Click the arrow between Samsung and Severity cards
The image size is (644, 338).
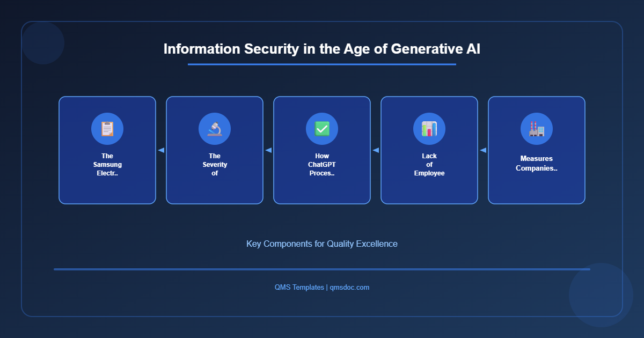(x=161, y=150)
